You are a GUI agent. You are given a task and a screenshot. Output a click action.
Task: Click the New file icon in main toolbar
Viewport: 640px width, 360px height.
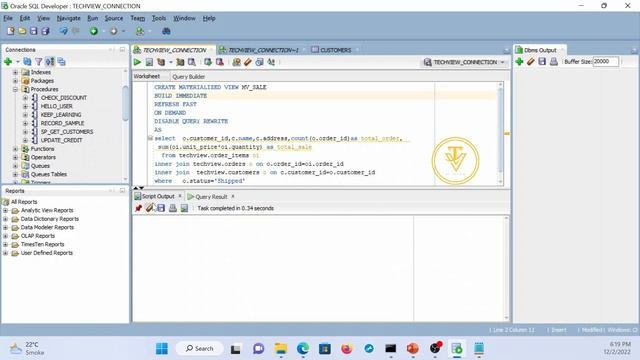tap(11, 31)
